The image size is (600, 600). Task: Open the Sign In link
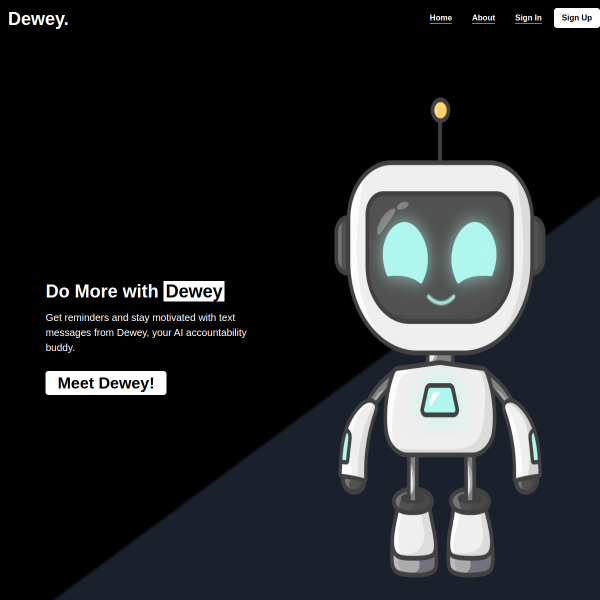point(528,18)
